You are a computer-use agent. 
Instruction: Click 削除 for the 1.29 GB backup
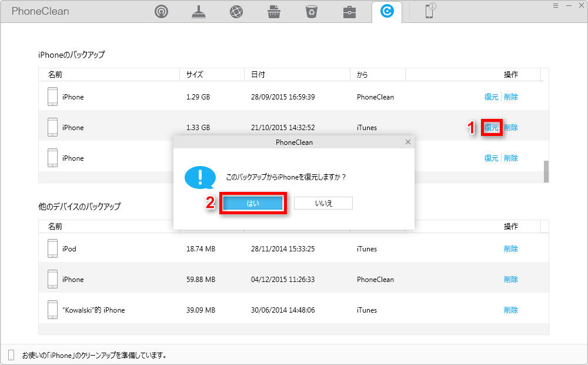pos(511,97)
